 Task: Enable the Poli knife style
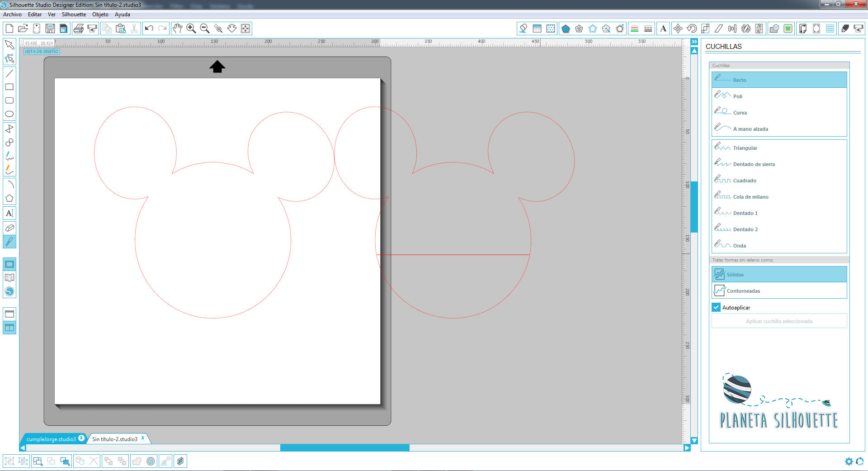coord(779,96)
